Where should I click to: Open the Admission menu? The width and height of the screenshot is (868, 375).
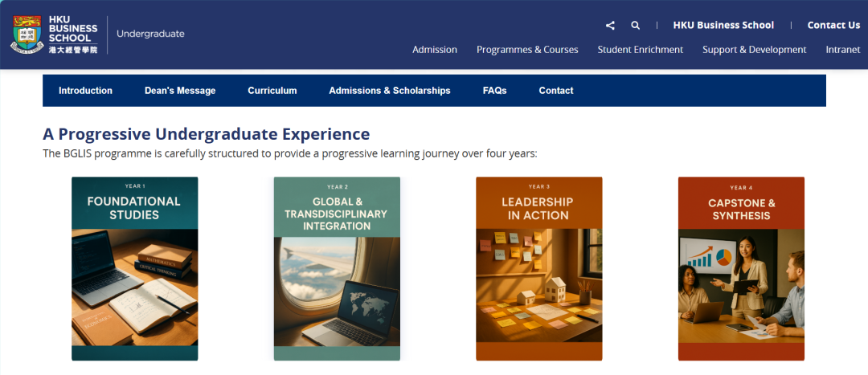435,50
